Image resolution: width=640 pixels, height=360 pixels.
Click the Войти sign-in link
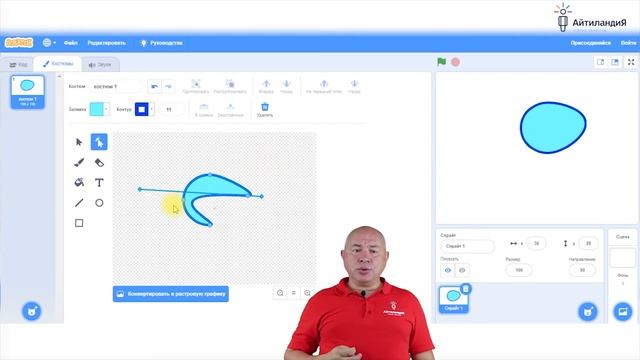(x=629, y=43)
